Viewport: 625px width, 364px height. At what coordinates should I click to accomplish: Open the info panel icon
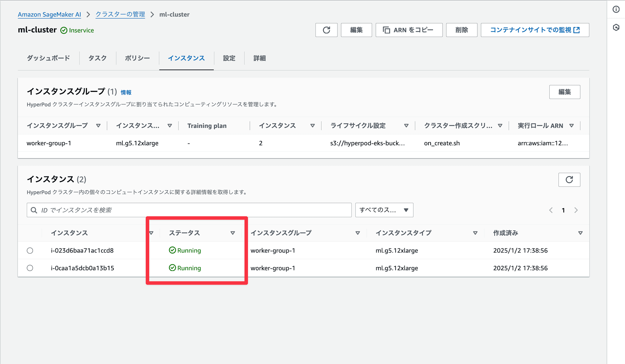click(x=616, y=9)
